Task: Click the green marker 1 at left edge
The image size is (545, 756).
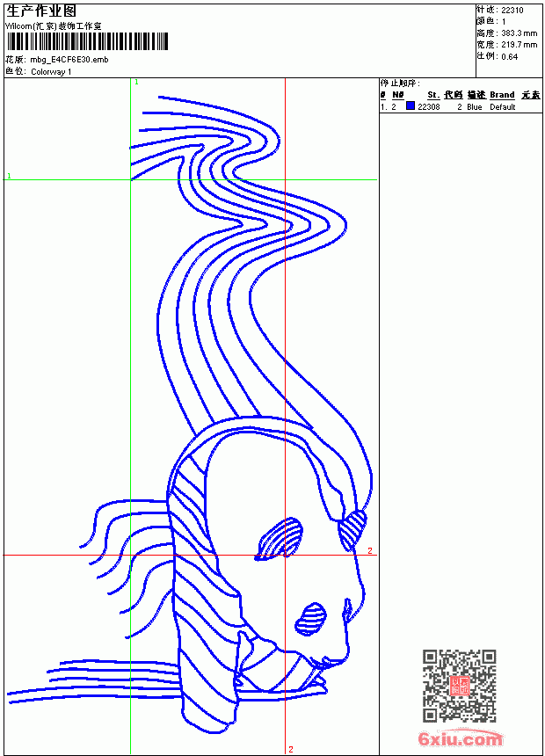Action: (9, 176)
